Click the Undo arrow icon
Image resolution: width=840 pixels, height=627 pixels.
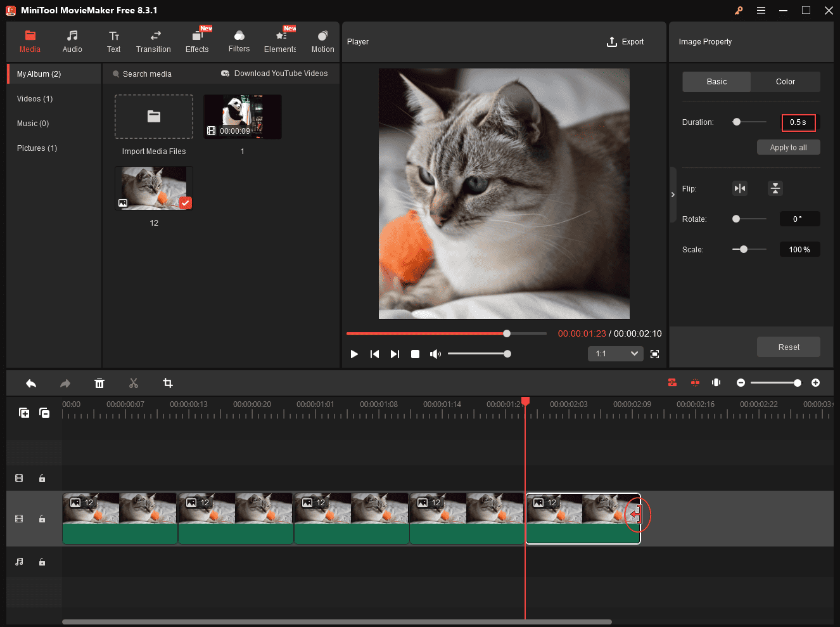[x=31, y=383]
